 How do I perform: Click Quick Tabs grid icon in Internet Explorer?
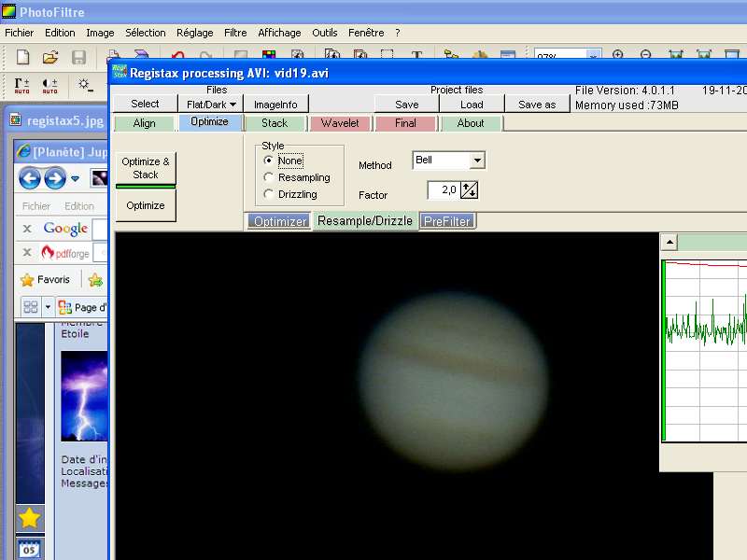[x=31, y=307]
